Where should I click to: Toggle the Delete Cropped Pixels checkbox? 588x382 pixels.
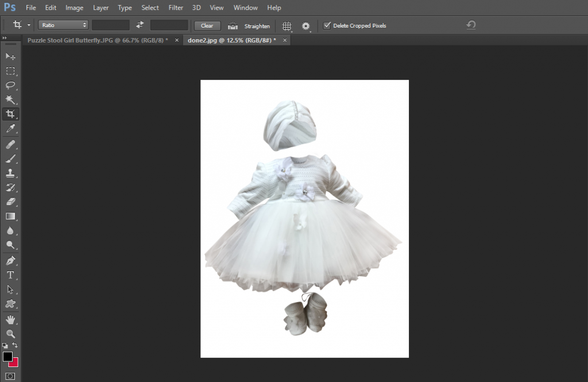327,25
